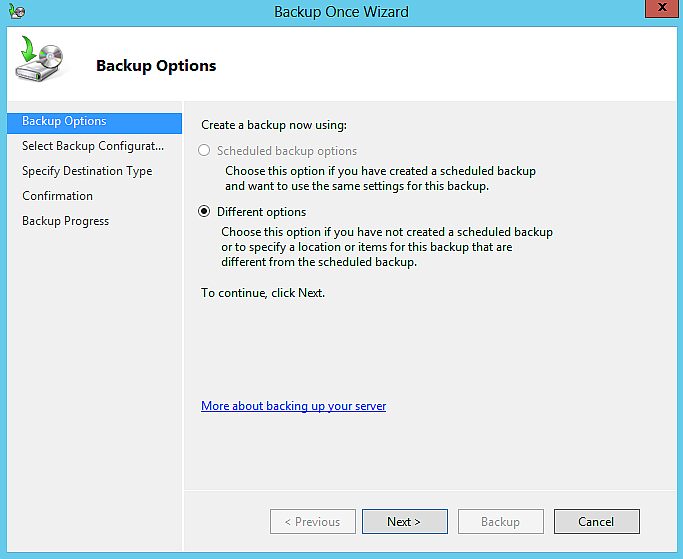Open the More about backing up your server link
The width and height of the screenshot is (683, 559).
[x=294, y=406]
